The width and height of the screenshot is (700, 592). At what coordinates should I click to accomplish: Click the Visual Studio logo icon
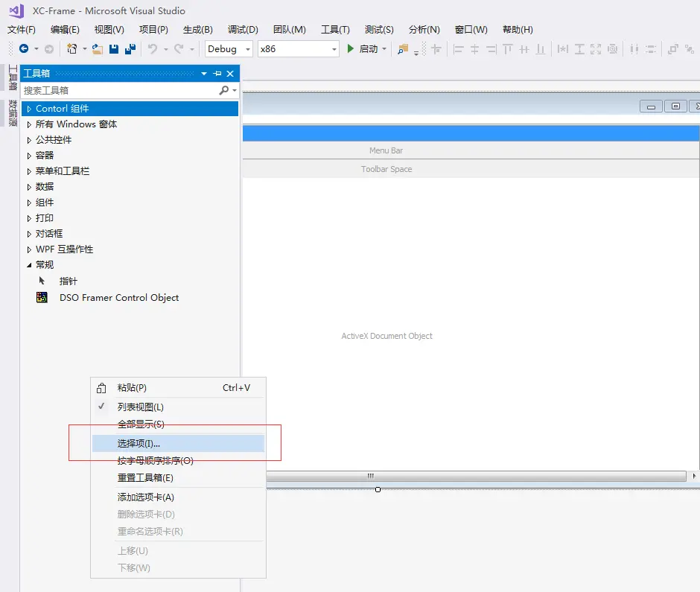click(17, 10)
